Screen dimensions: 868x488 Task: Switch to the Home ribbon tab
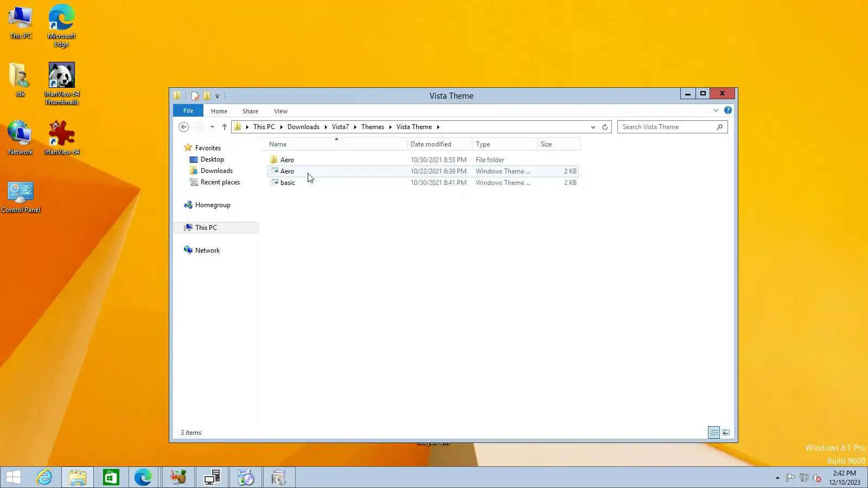(x=219, y=111)
